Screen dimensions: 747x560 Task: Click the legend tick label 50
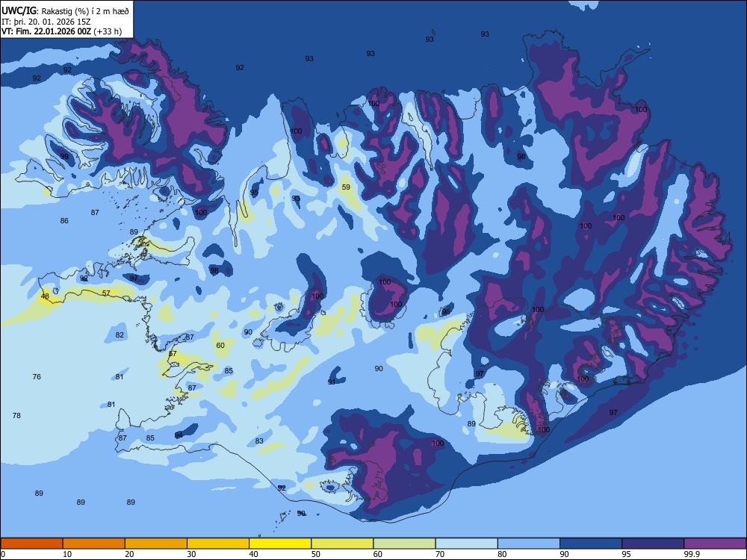point(315,554)
